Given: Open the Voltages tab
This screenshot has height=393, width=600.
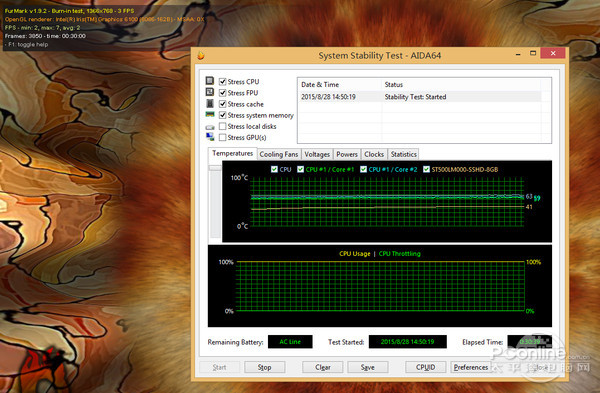Looking at the screenshot, I should point(317,154).
